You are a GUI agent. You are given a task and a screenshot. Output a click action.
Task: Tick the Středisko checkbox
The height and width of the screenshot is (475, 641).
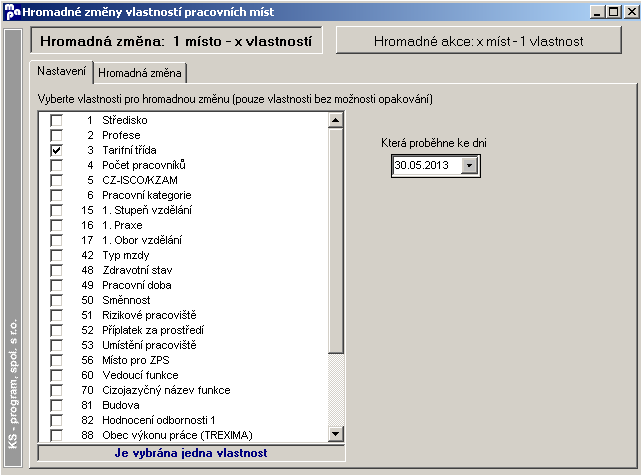(x=56, y=120)
